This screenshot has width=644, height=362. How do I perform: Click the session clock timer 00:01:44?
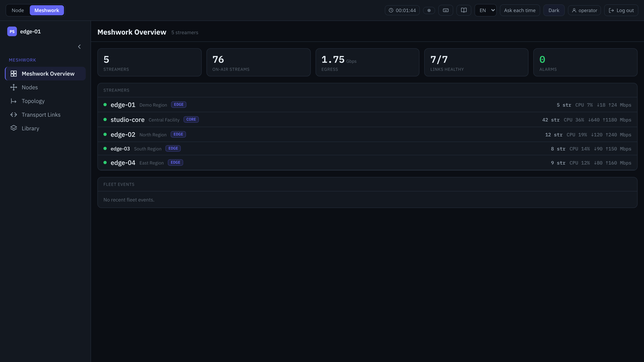click(x=402, y=10)
